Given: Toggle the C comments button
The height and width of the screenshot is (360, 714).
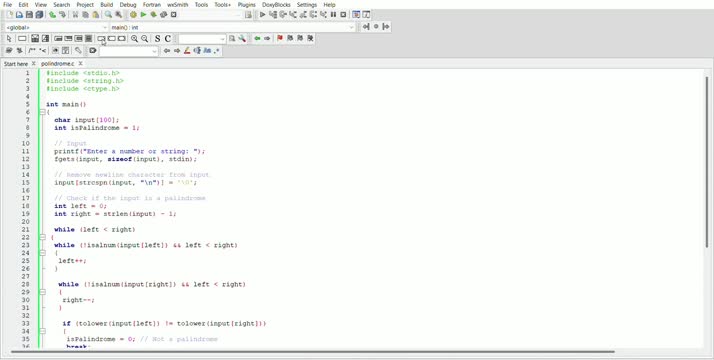Looking at the screenshot, I should click(x=168, y=39).
